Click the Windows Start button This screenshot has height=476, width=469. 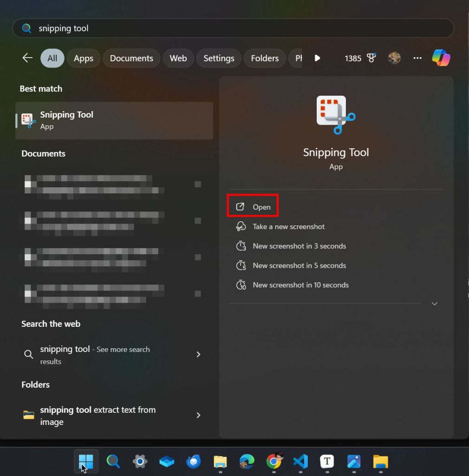(86, 462)
